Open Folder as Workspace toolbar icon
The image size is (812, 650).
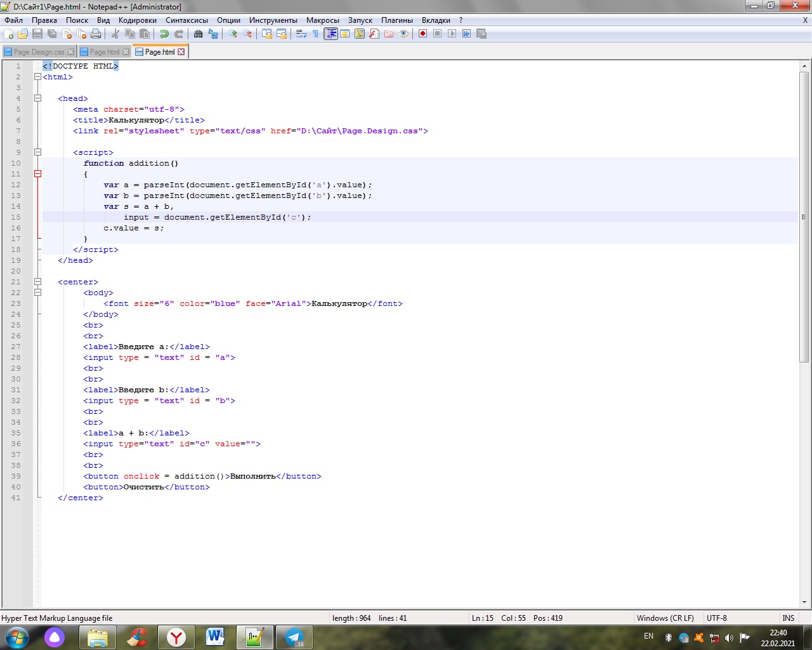pyautogui.click(x=389, y=34)
